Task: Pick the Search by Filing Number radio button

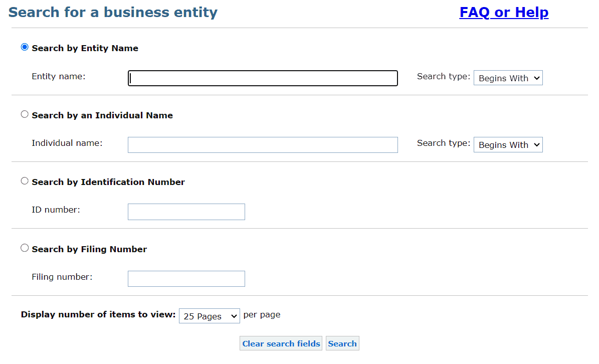Action: click(x=25, y=248)
